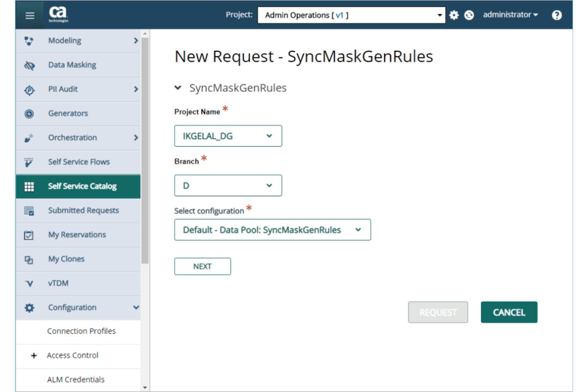
Task: Open Generators from sidebar
Action: [78, 114]
